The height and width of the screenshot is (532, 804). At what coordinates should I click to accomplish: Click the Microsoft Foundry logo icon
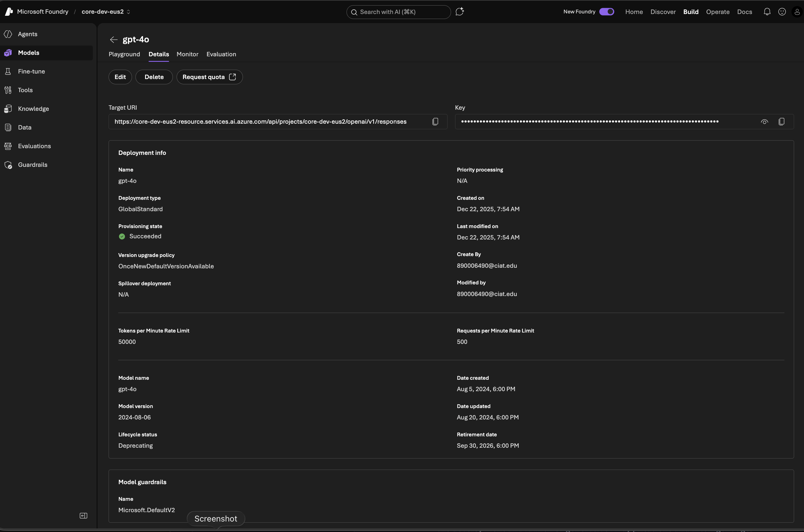coord(9,12)
